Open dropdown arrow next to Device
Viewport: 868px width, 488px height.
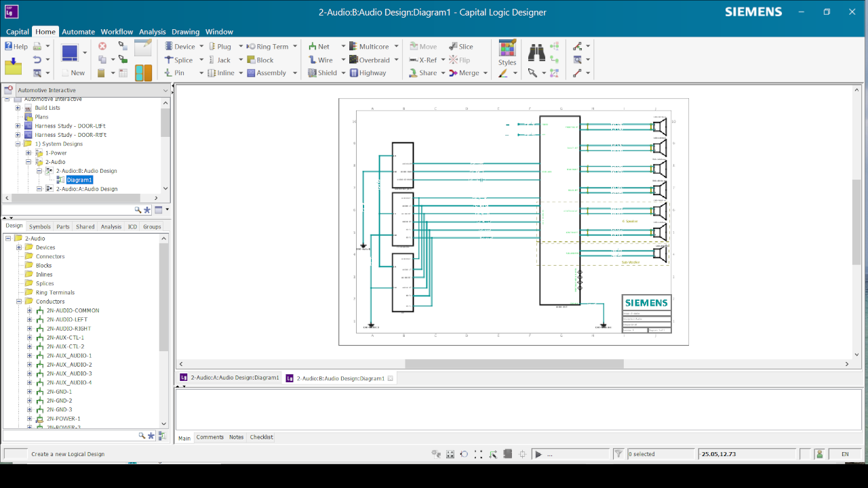pos(201,47)
